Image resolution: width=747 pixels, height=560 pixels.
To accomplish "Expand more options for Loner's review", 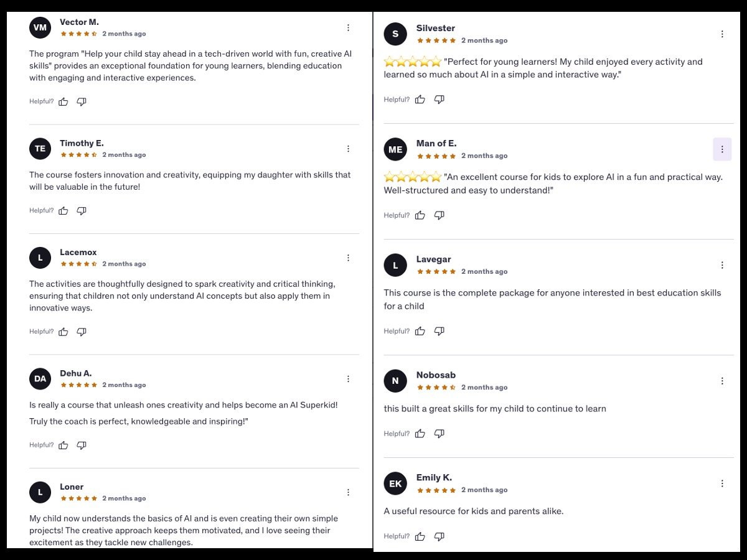I will pyautogui.click(x=348, y=492).
